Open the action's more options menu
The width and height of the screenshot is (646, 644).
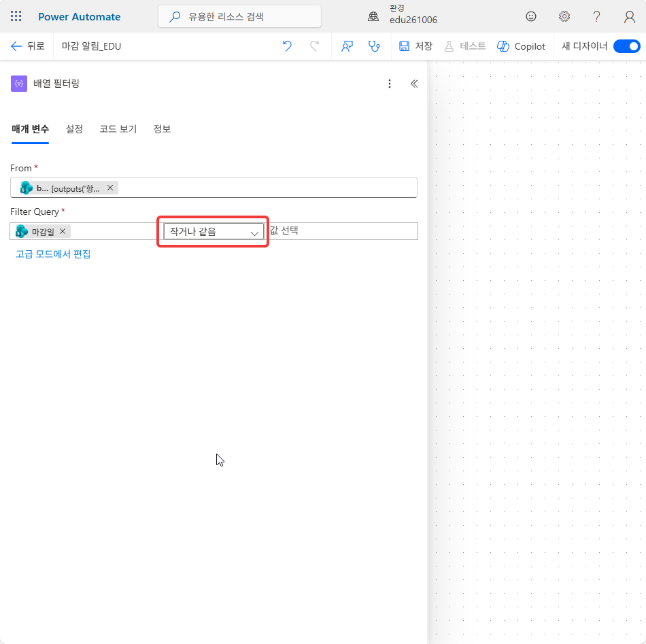pos(390,84)
